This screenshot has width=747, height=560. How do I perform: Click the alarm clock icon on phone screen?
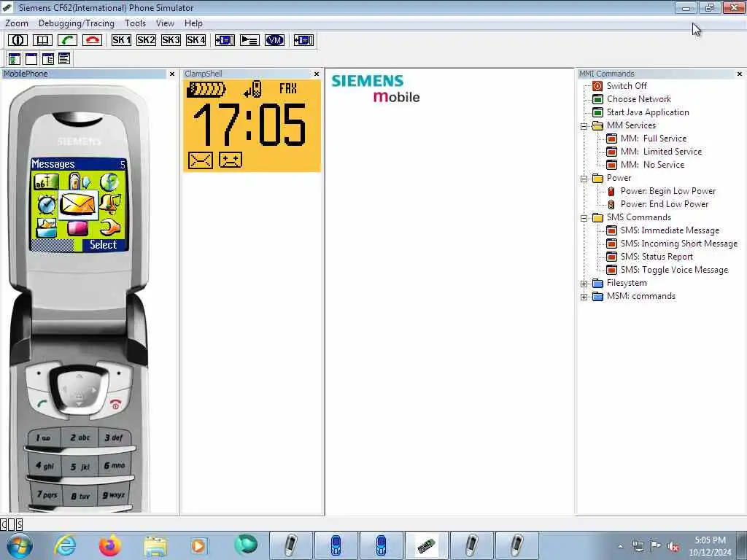46,205
